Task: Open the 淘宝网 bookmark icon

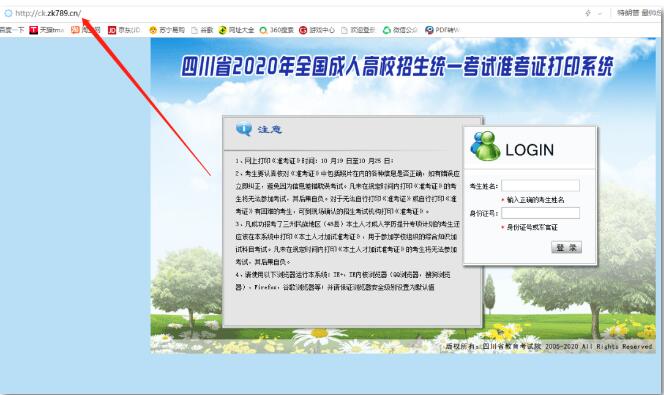Action: click(x=75, y=30)
